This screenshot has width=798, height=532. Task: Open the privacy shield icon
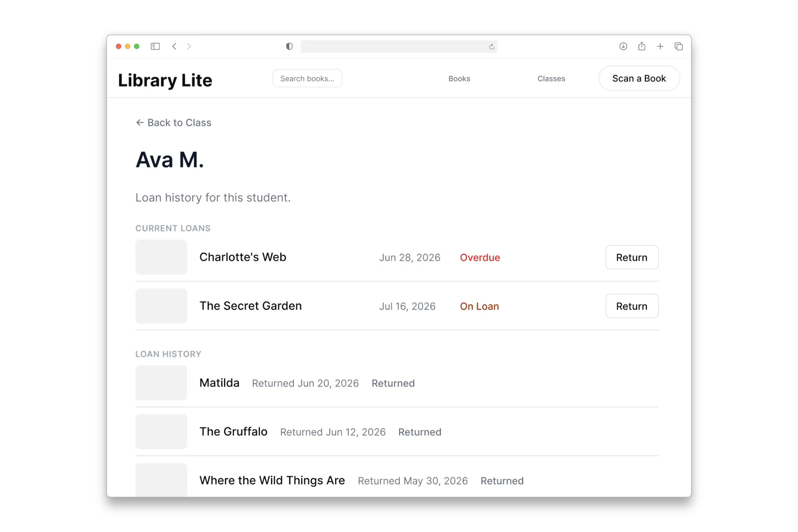[289, 46]
